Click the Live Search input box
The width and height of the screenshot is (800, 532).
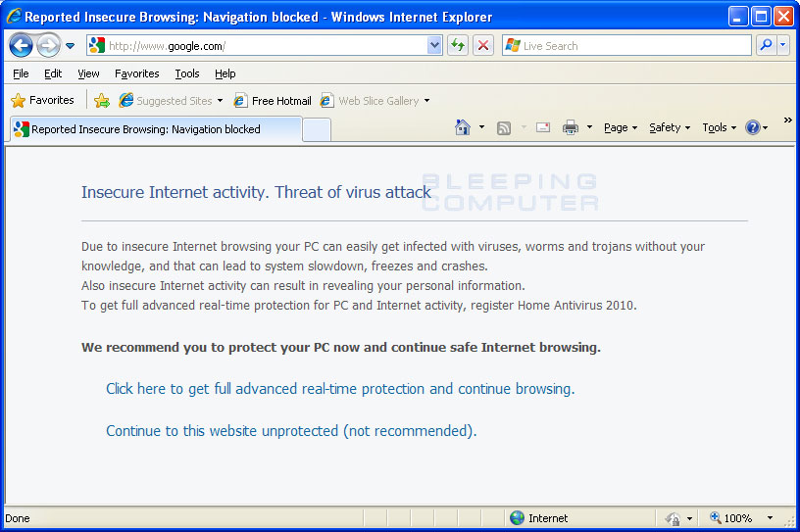627,46
